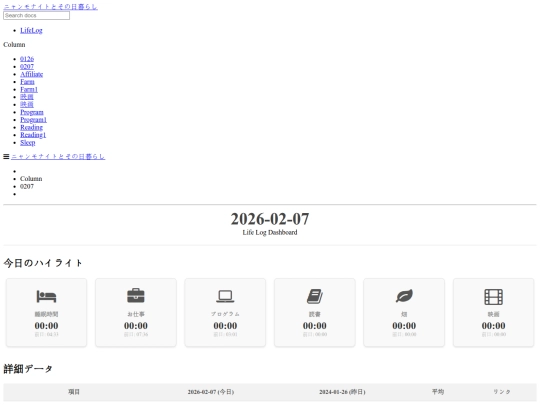Click the 00:00 value on the 読書 card
This screenshot has width=540, height=405.
point(315,326)
